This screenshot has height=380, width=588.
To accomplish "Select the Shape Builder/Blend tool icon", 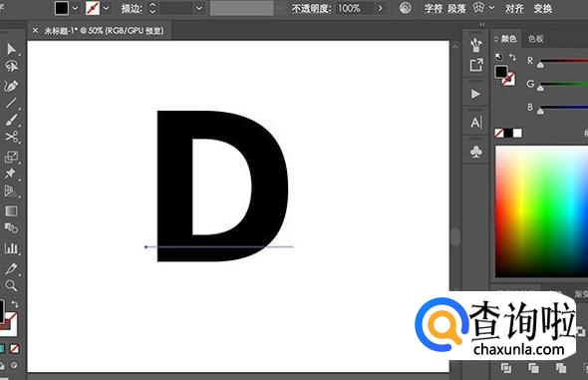I will 11,227.
